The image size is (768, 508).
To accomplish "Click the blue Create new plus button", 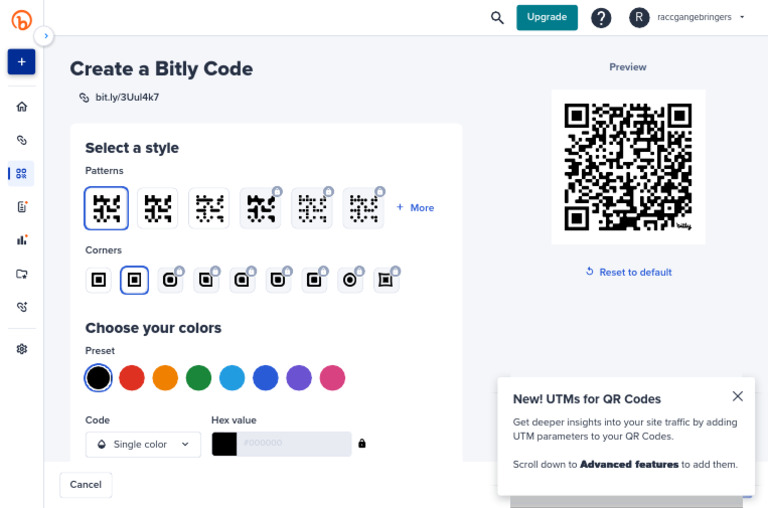I will (21, 62).
